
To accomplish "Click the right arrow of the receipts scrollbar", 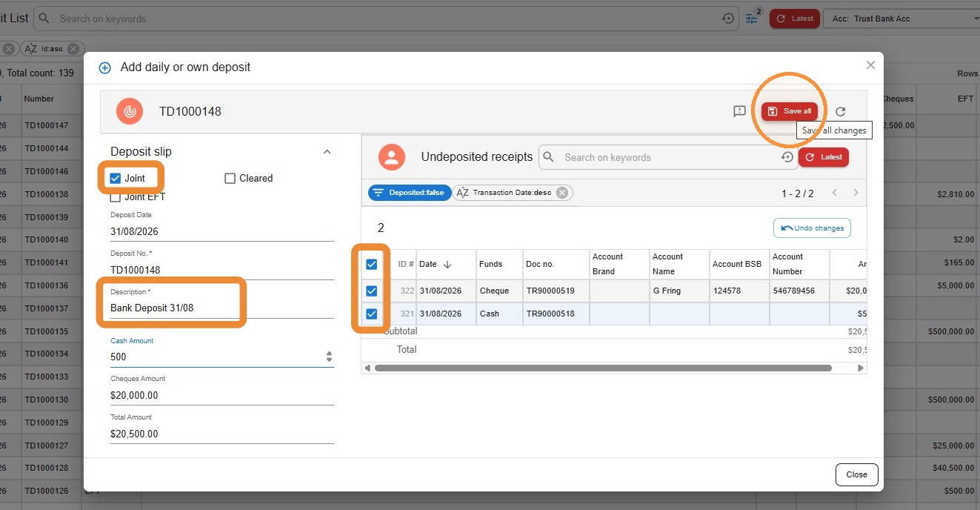I will click(860, 368).
